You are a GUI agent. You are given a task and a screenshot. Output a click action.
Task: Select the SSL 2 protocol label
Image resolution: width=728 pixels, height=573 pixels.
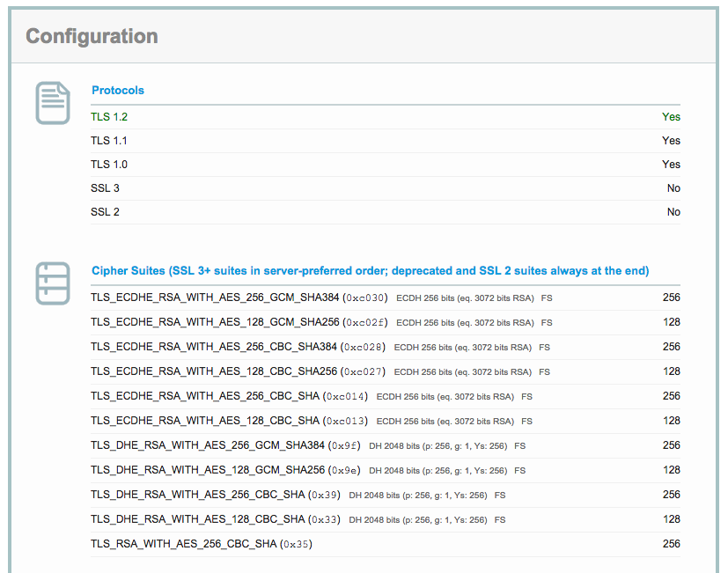(x=105, y=212)
